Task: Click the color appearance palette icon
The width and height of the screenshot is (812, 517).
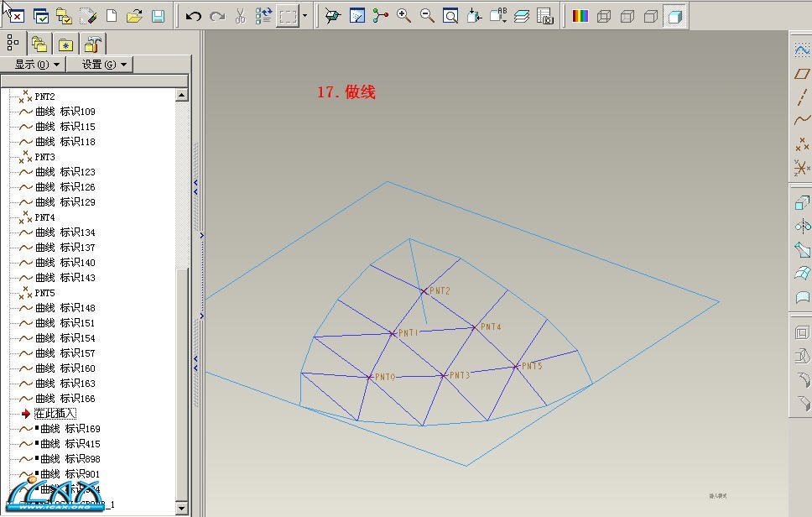Action: [580, 16]
